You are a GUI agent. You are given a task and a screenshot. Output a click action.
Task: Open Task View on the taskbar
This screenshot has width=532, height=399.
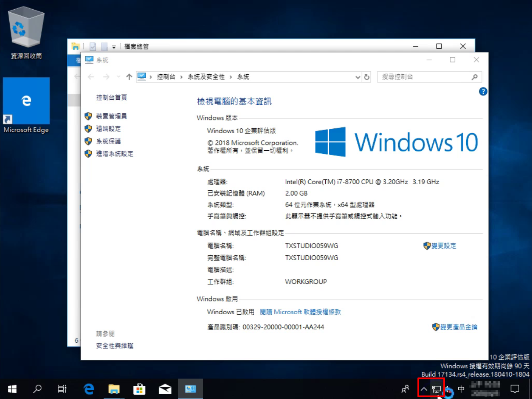point(62,389)
